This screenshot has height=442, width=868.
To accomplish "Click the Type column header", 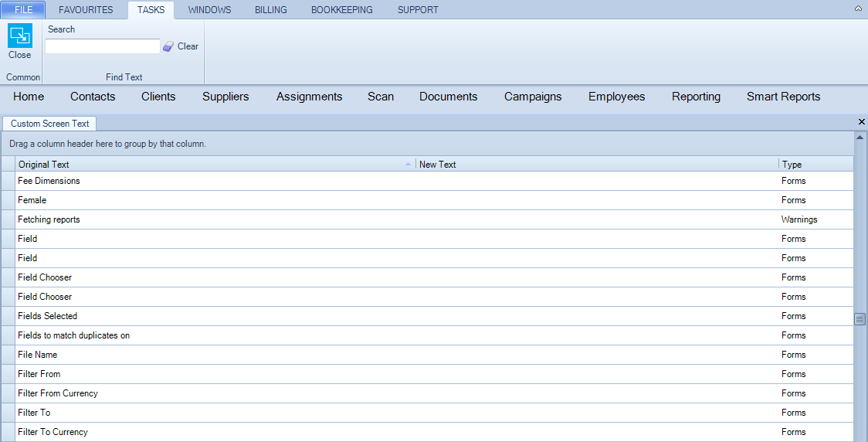I will (815, 164).
